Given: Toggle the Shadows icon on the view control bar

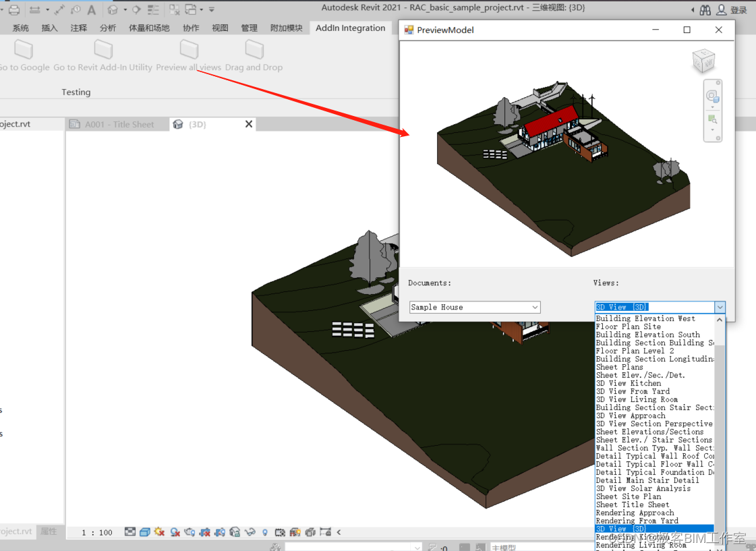Looking at the screenshot, I should point(175,532).
